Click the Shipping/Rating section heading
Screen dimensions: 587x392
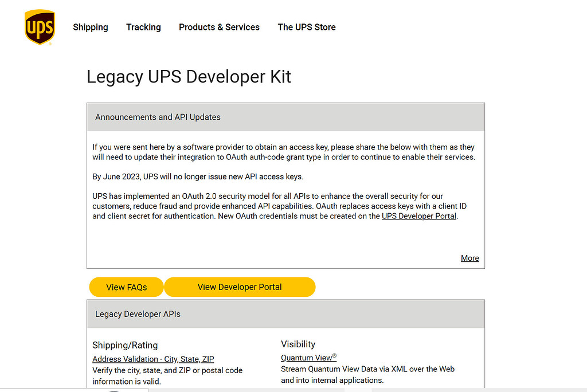125,345
